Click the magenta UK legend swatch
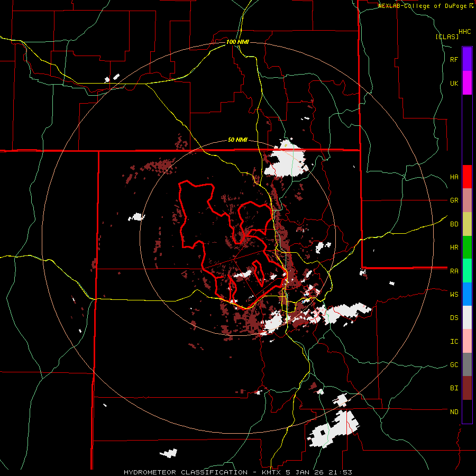This screenshot has width=476, height=476. [x=467, y=83]
